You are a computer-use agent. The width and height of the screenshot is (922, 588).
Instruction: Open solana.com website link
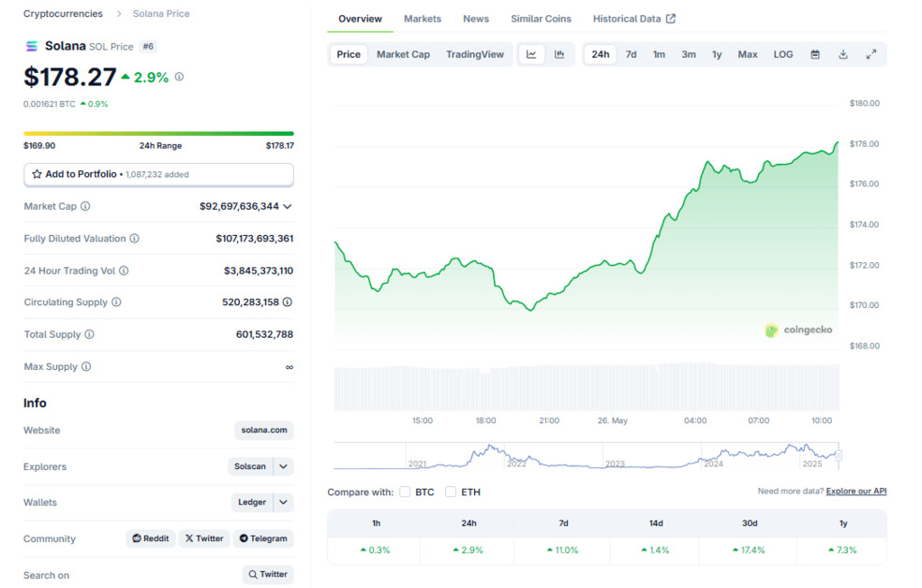coord(264,430)
